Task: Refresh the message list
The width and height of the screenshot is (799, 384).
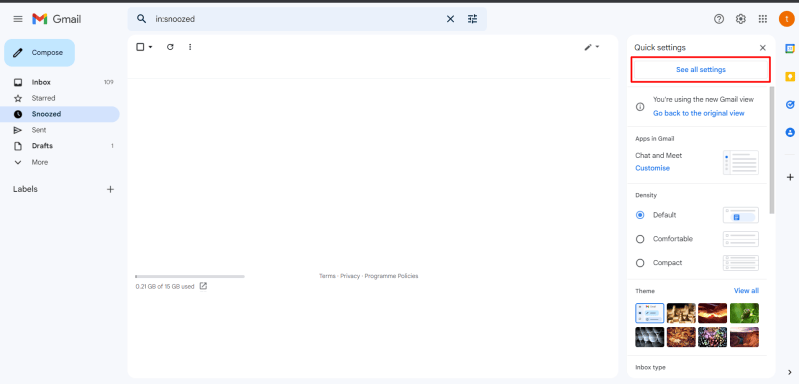Action: tap(170, 47)
